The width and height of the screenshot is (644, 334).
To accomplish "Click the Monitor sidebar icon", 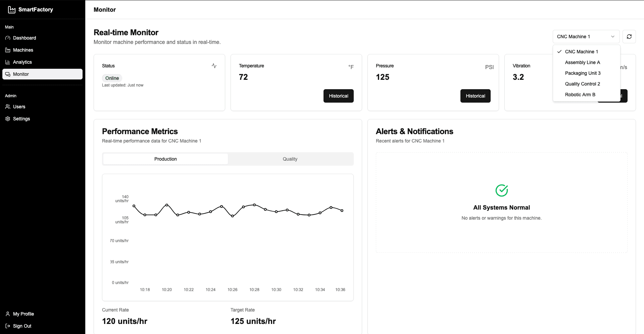I will click(x=8, y=74).
